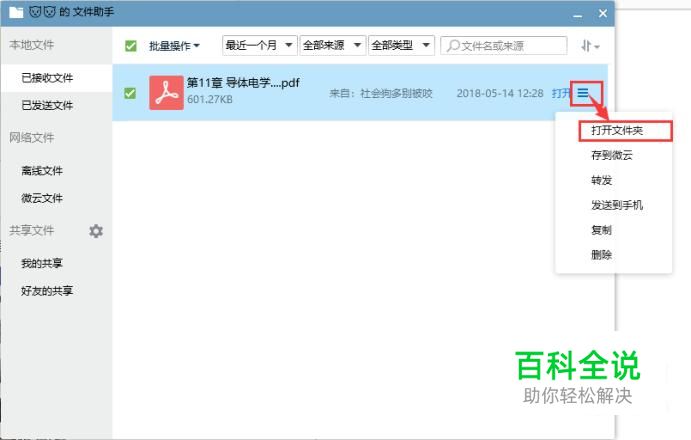The height and width of the screenshot is (440, 691).
Task: Click the file size 601.27KB
Action: coord(210,100)
